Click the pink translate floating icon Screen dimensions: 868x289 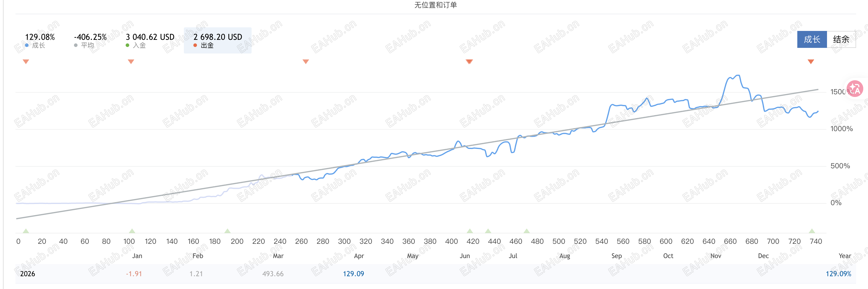click(855, 89)
